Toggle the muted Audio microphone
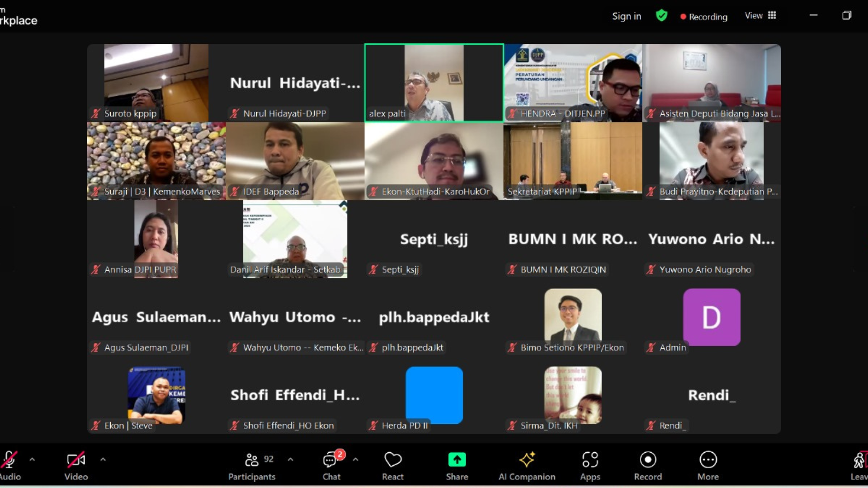The height and width of the screenshot is (488, 868). 9,460
